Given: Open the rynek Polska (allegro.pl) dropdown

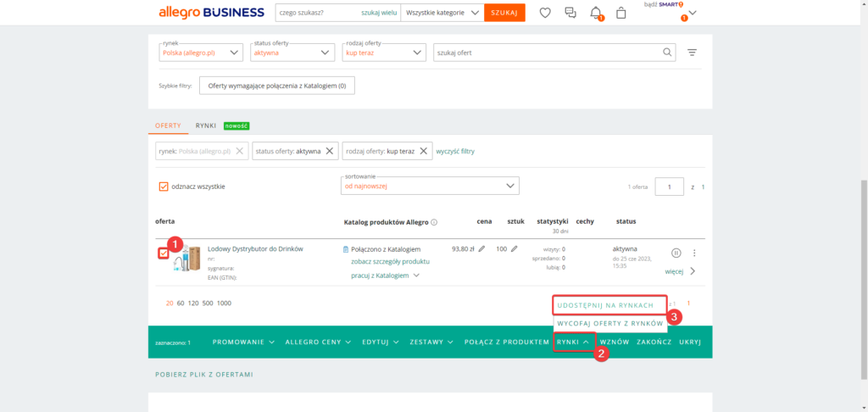Looking at the screenshot, I should click(200, 53).
